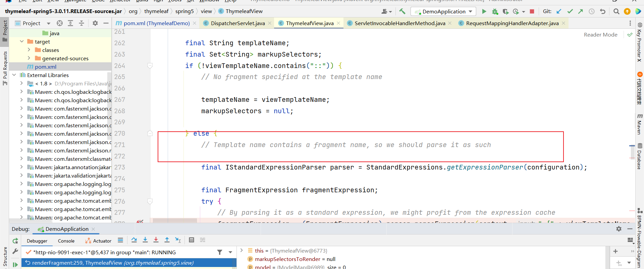
Task: Open Debug settings wrench icon
Action: point(15,251)
